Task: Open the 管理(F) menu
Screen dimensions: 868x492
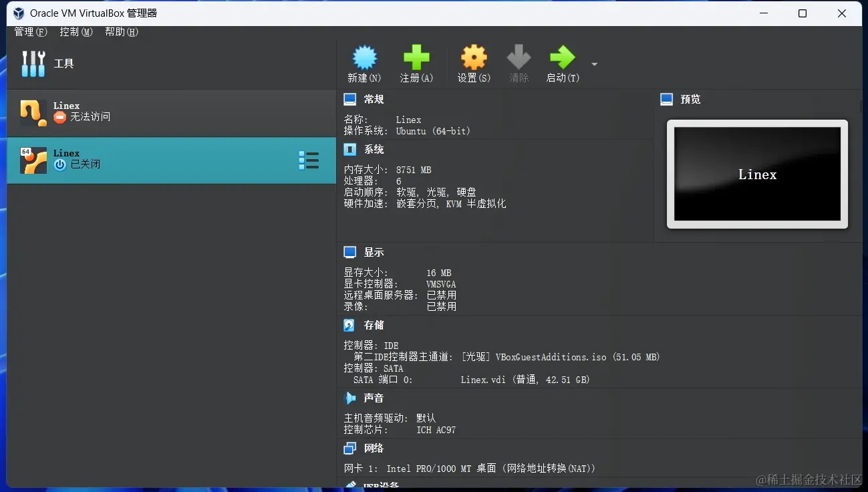Action: [x=30, y=31]
